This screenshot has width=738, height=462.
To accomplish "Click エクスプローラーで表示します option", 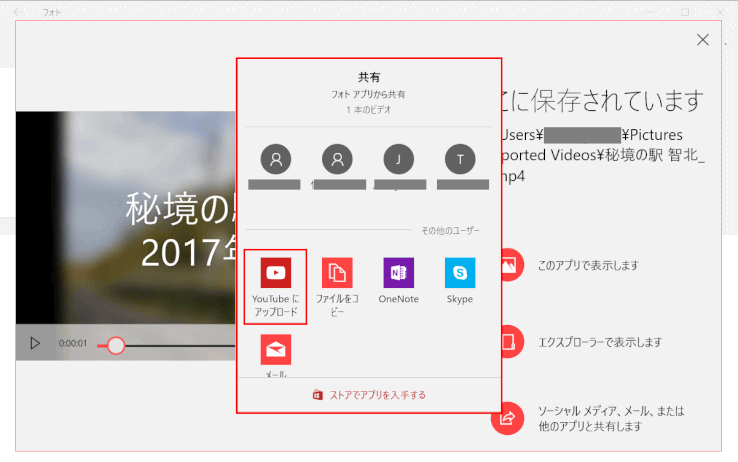I will [600, 342].
